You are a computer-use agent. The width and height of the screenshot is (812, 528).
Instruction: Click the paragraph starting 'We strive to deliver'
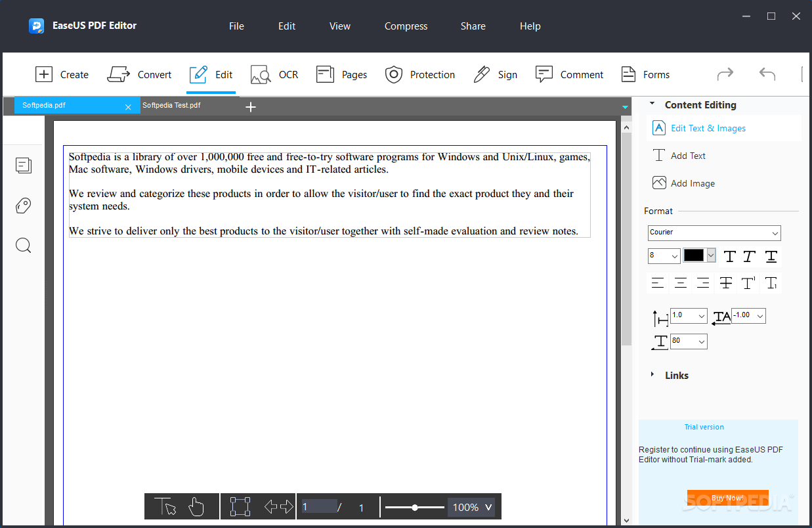(324, 231)
